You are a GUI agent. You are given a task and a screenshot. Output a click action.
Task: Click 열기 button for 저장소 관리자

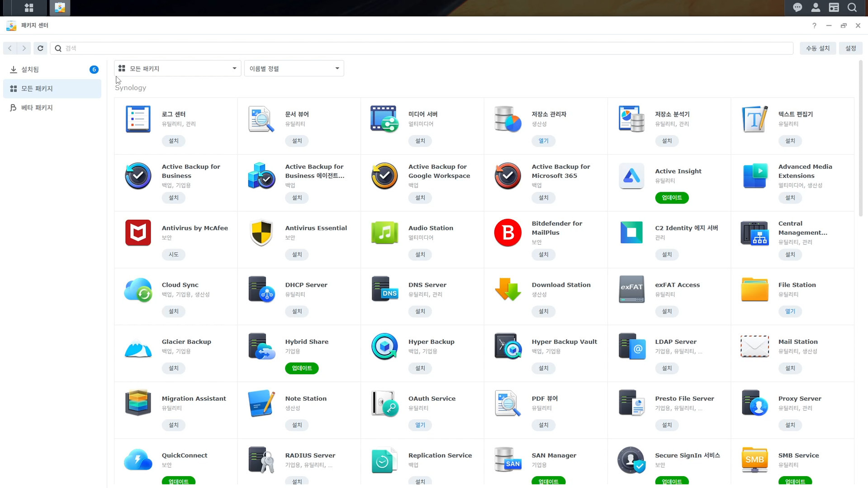pos(543,141)
